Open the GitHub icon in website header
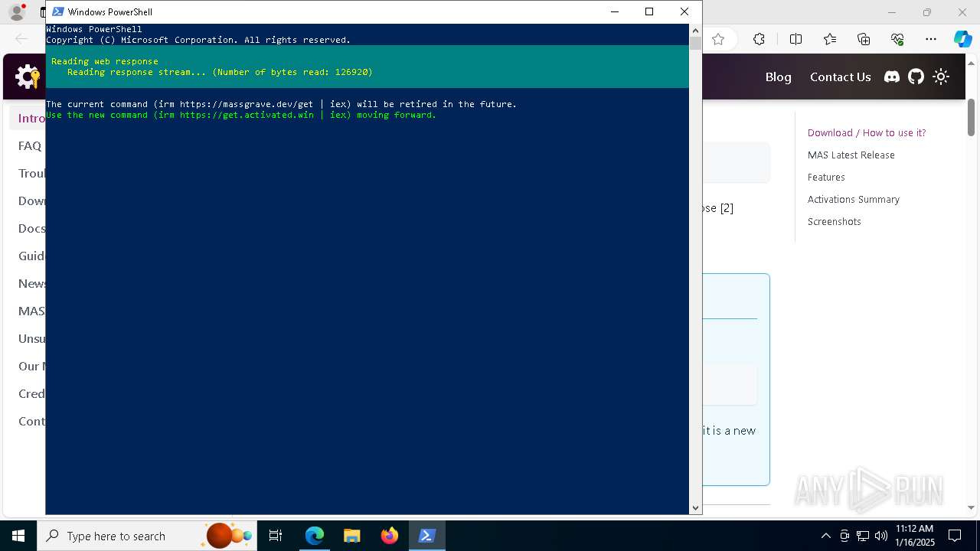980x551 pixels. coord(916,77)
